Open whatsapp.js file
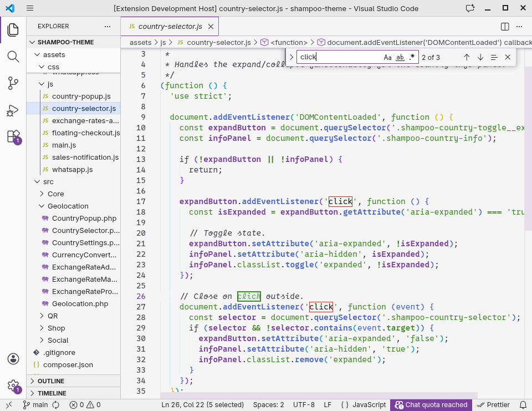Viewport: 532px width, 411px height. click(x=73, y=170)
